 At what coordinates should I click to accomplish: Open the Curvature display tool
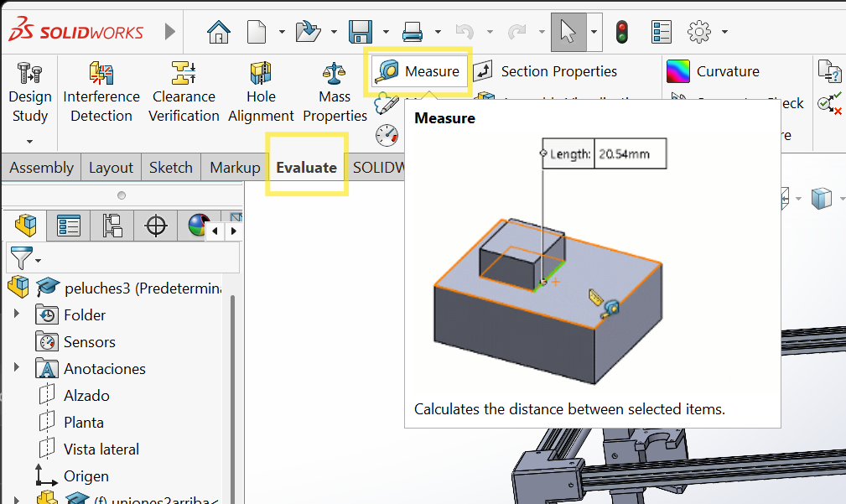coord(714,71)
